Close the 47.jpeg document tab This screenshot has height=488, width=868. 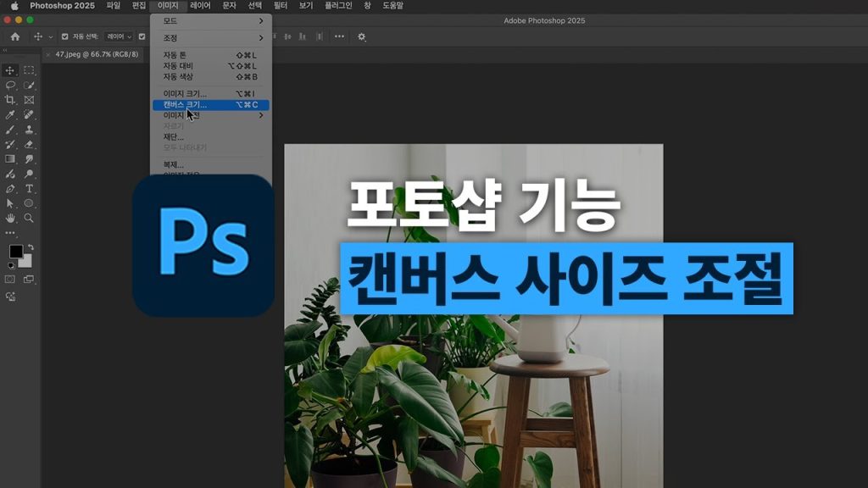(47, 54)
